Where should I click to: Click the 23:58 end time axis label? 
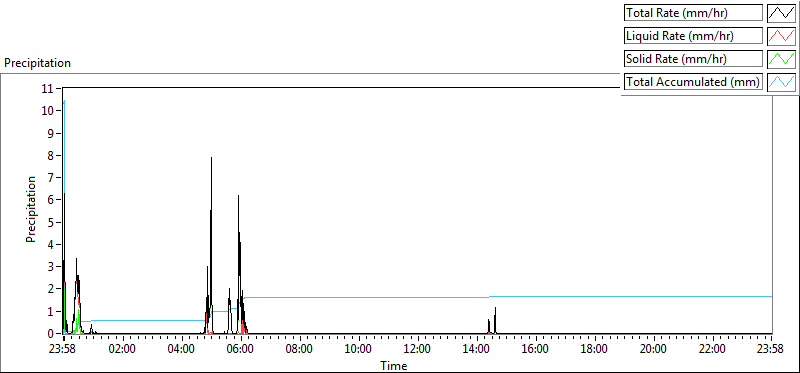(771, 349)
